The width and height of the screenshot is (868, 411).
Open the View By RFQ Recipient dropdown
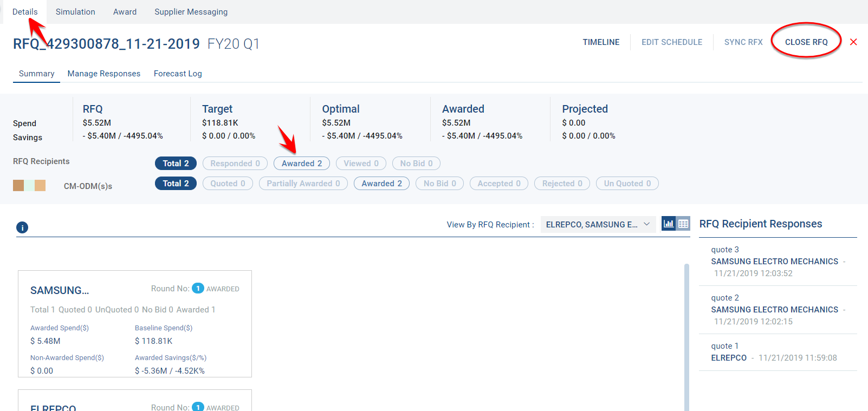[598, 224]
